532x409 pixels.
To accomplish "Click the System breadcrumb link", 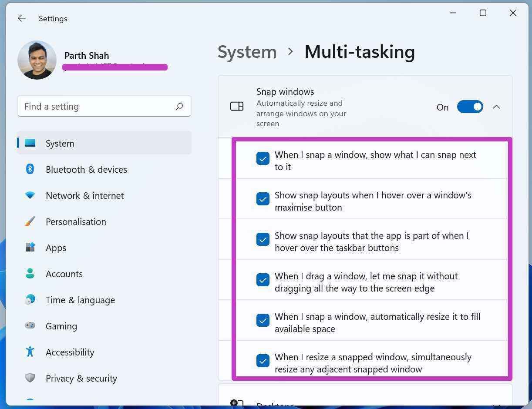I will [247, 51].
